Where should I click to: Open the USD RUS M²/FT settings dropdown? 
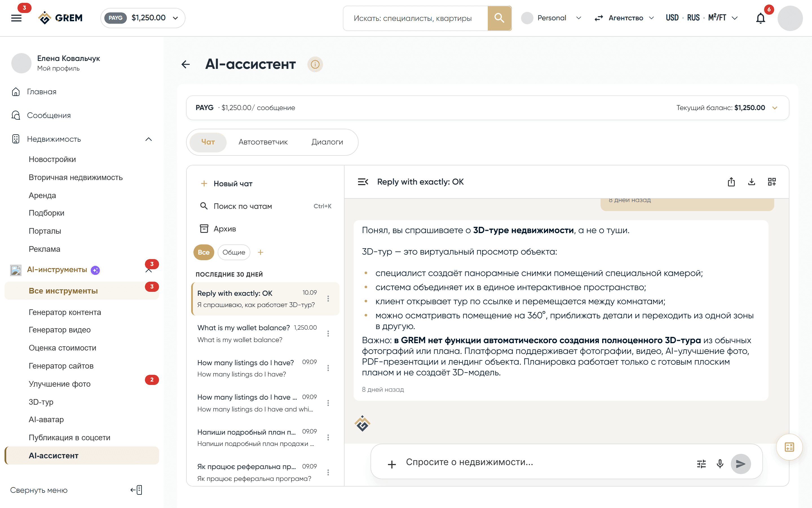click(702, 18)
